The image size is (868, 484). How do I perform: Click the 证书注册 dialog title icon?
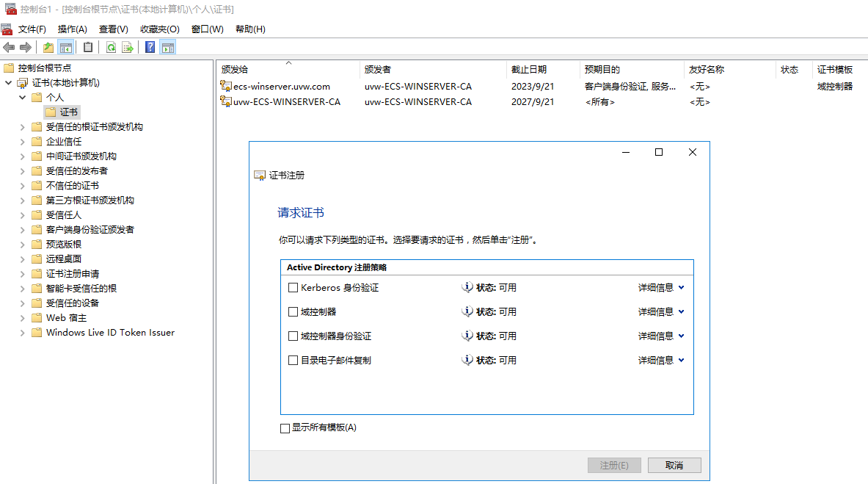260,176
